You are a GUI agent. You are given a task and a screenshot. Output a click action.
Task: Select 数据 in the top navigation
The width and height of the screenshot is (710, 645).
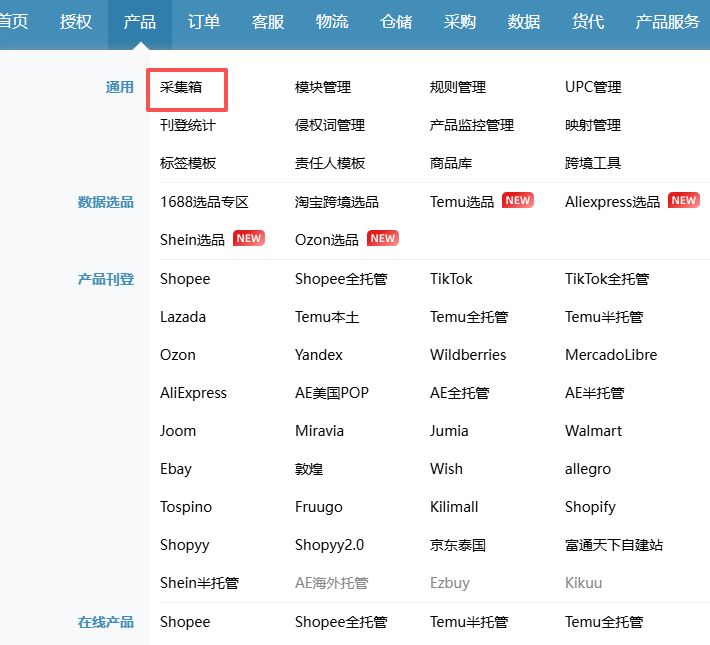coord(524,22)
